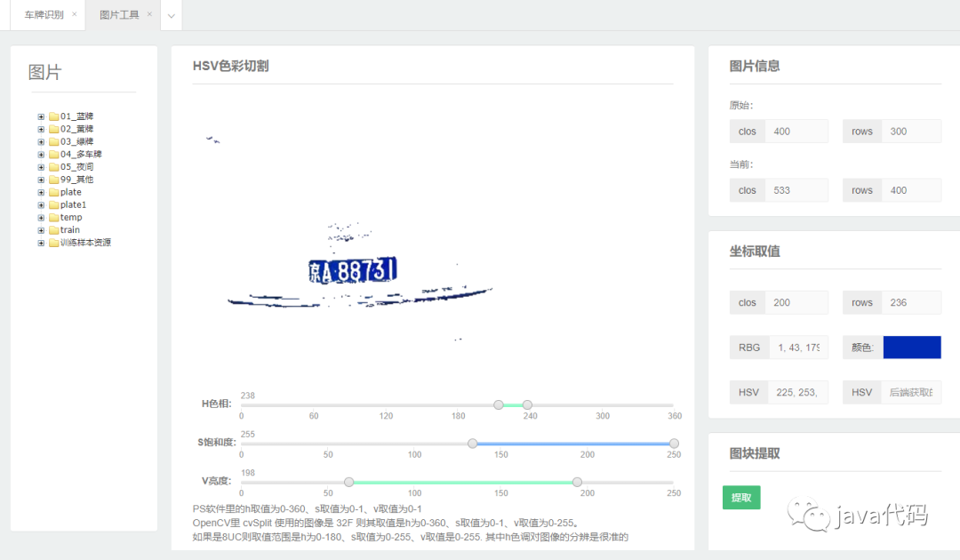
Task: Switch to the 车牌识别 tab
Action: tap(44, 15)
